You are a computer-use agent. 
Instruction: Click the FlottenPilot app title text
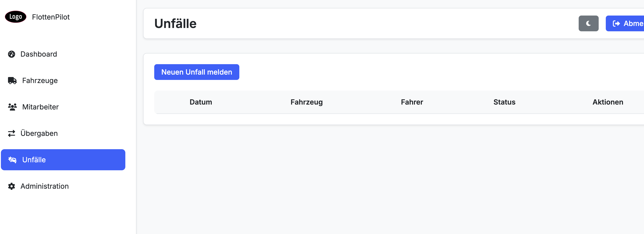tap(51, 17)
